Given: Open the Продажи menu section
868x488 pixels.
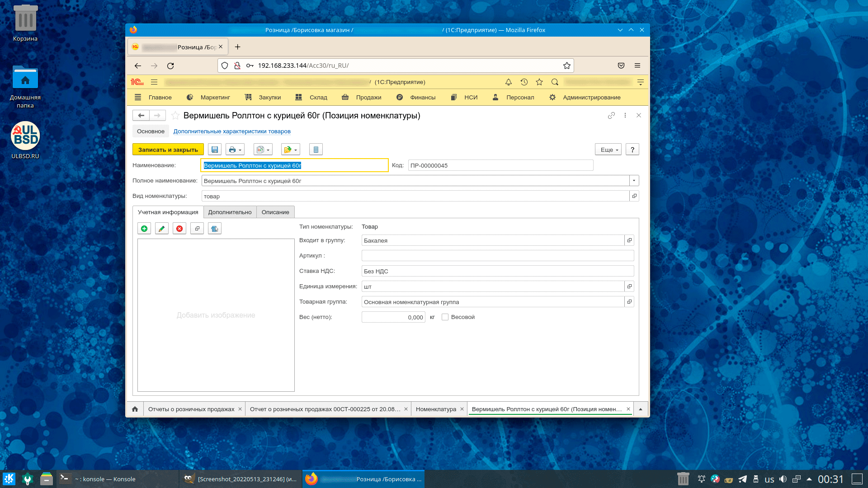Looking at the screenshot, I should coord(368,98).
